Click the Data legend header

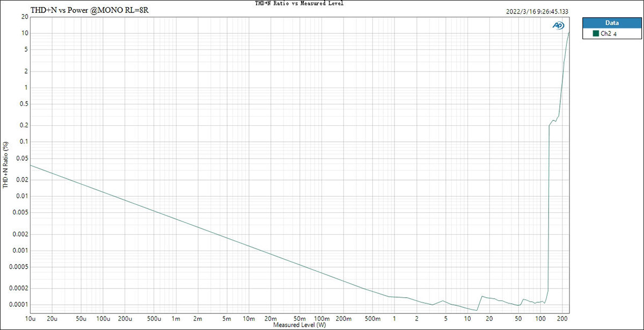pyautogui.click(x=612, y=23)
